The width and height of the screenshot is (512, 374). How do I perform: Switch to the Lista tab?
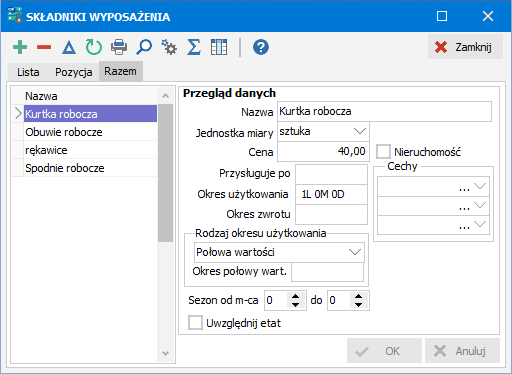pos(28,72)
